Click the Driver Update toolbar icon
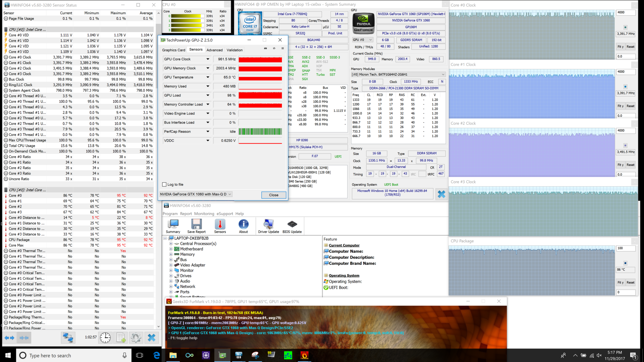 point(268,226)
